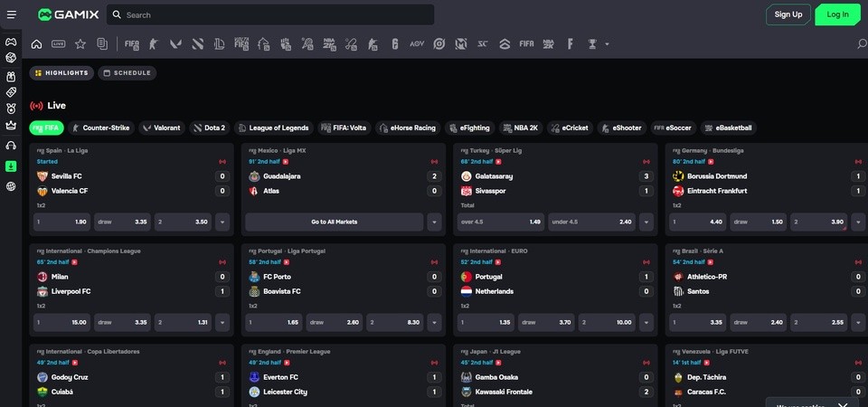This screenshot has height=407, width=868.
Task: Go to the Home icon in sports toolbar
Action: [x=36, y=44]
